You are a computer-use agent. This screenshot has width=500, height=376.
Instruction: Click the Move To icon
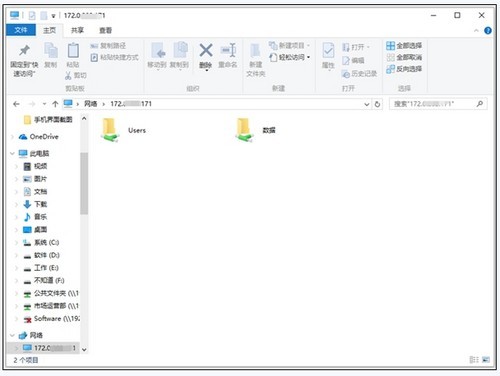pos(158,50)
